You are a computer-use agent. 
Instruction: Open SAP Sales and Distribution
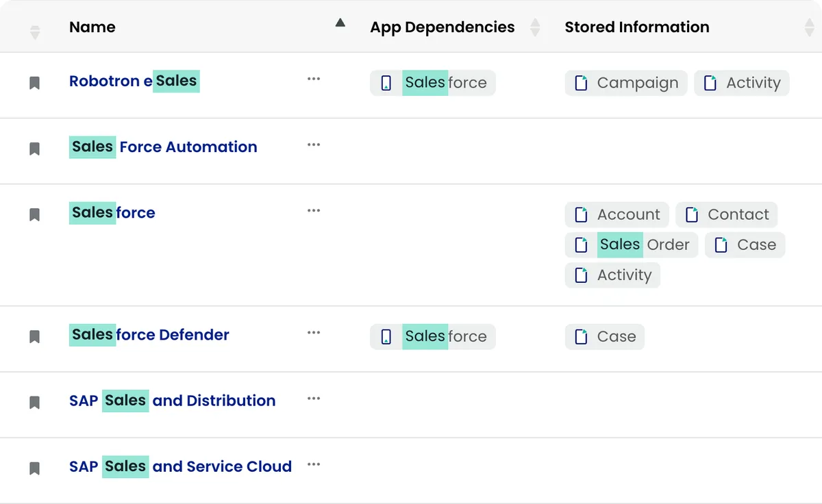173,400
